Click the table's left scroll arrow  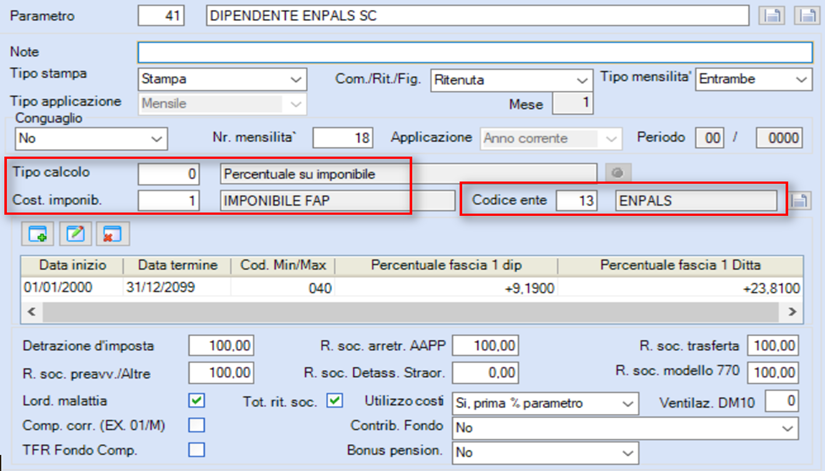(32, 312)
